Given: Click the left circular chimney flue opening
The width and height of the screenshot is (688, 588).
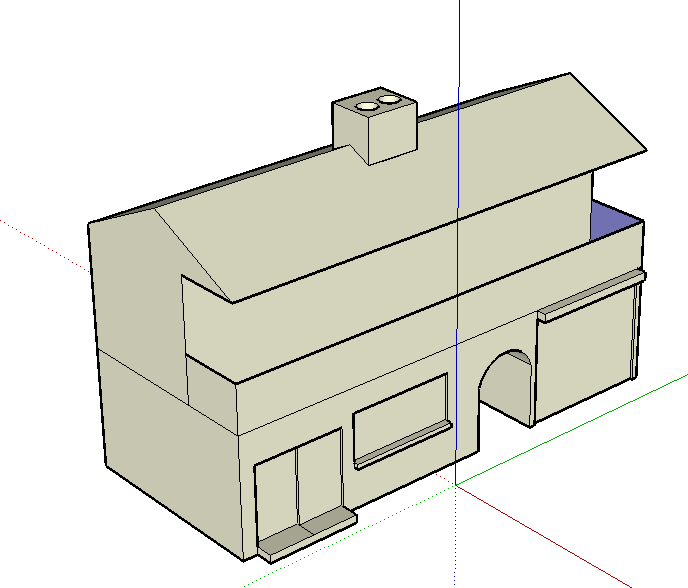Looking at the screenshot, I should coord(367,106).
